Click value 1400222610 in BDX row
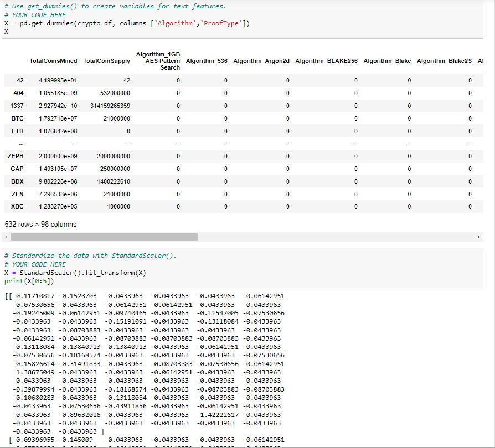The width and height of the screenshot is (495, 448). tap(114, 181)
